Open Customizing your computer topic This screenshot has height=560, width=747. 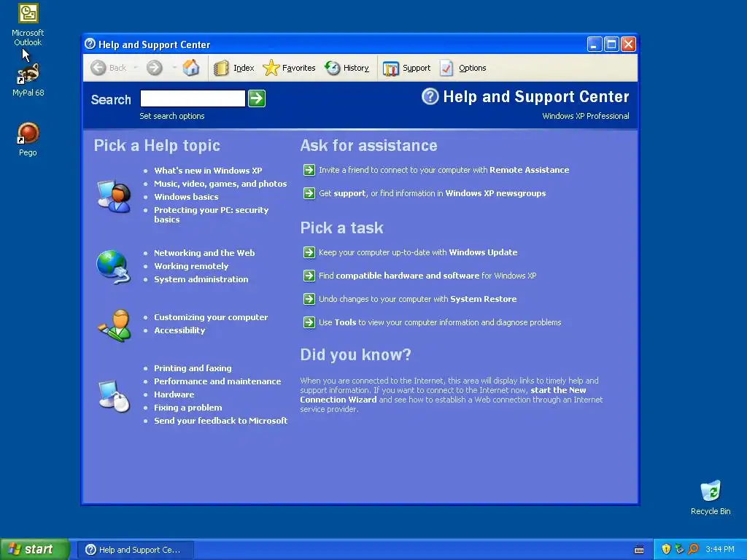tap(211, 317)
